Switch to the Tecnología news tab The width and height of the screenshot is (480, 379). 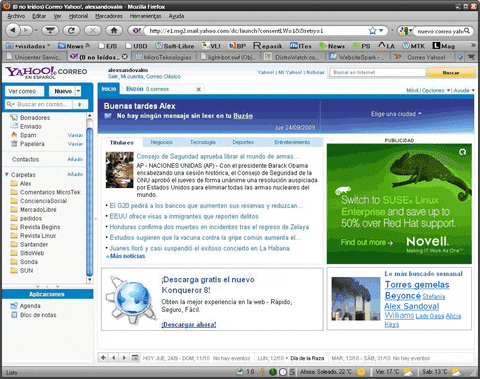[x=203, y=142]
